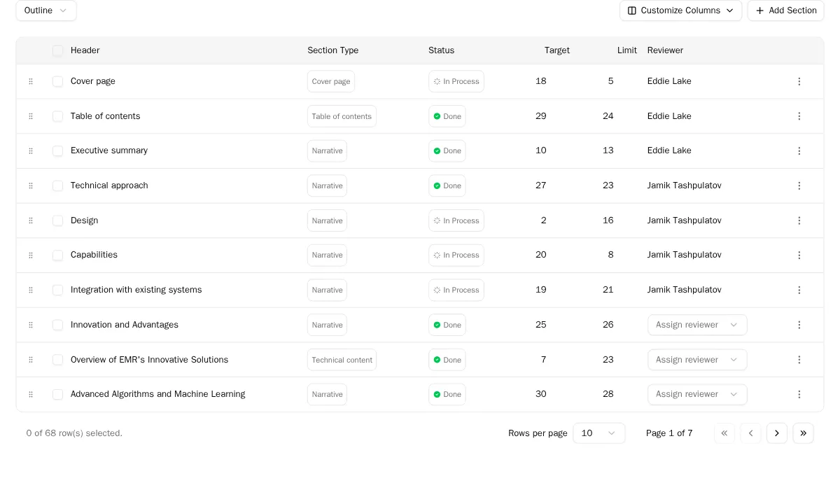Click drag handle for Executive summary row
This screenshot has width=840, height=504.
[31, 151]
